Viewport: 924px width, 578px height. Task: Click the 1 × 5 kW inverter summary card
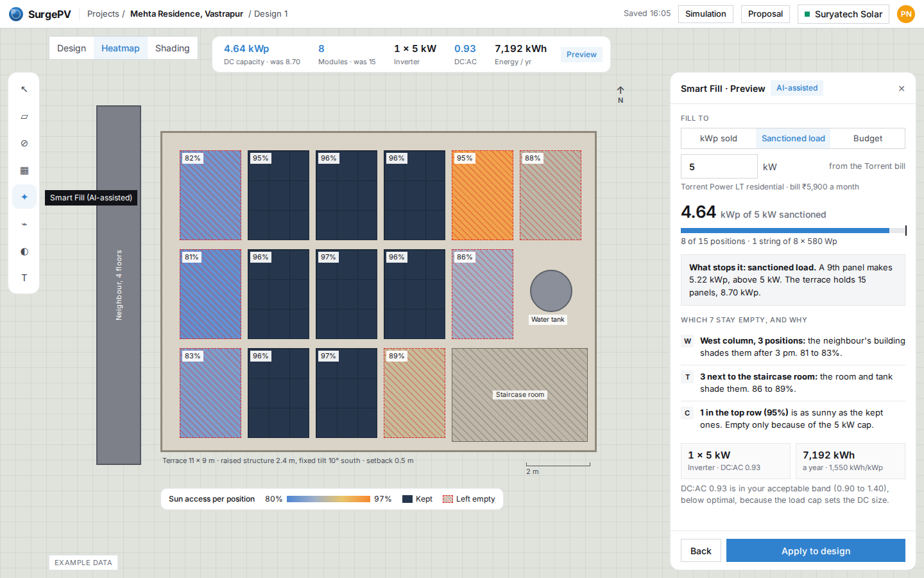736,461
